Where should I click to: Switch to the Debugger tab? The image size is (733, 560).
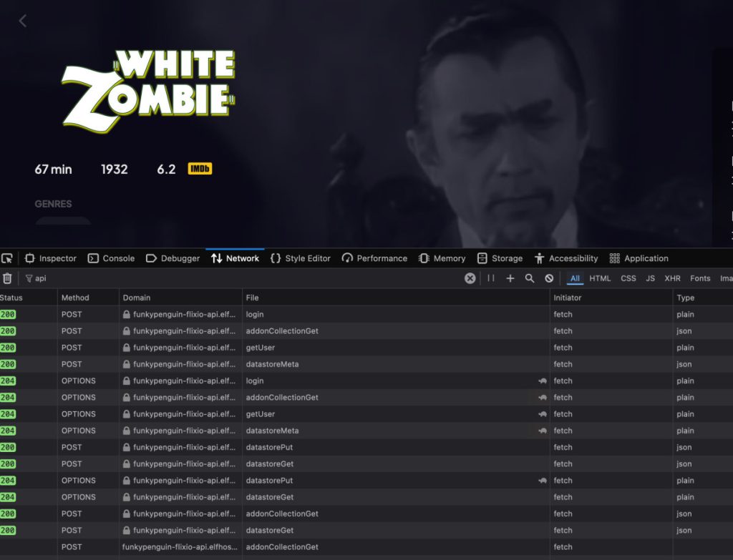[x=173, y=258]
